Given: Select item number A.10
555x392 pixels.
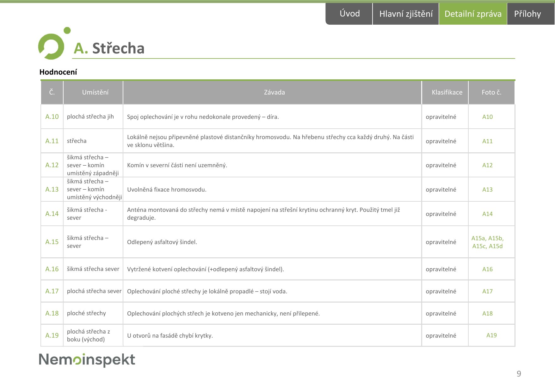Looking at the screenshot, I should pos(52,117).
